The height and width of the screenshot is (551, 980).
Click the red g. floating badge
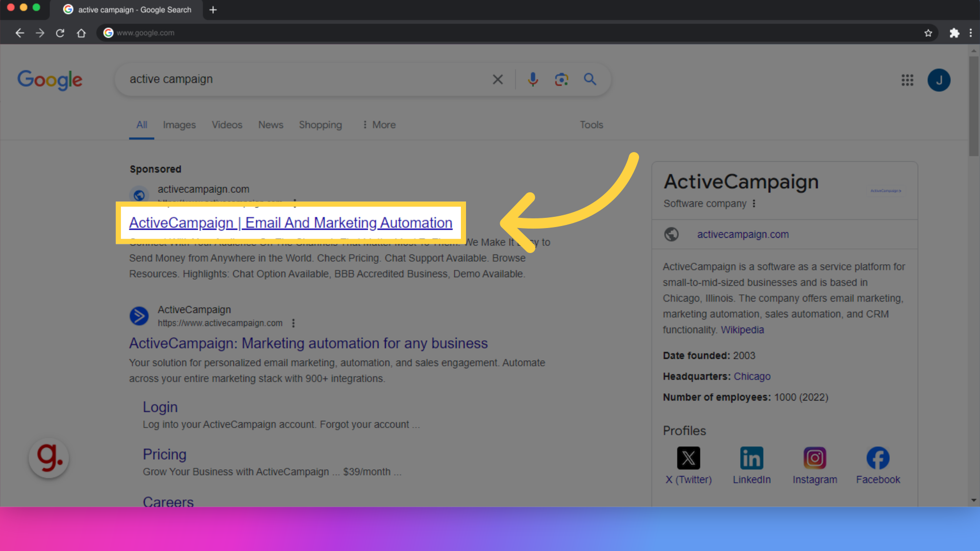coord(49,458)
